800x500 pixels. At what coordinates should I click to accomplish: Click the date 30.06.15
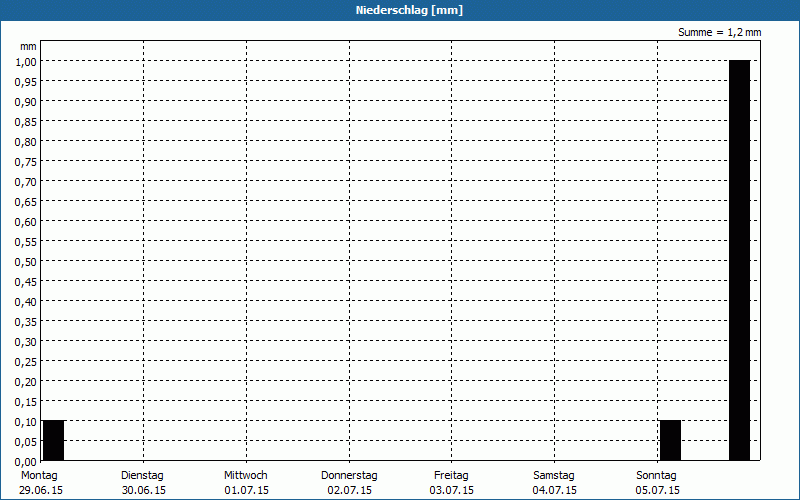coord(144,490)
